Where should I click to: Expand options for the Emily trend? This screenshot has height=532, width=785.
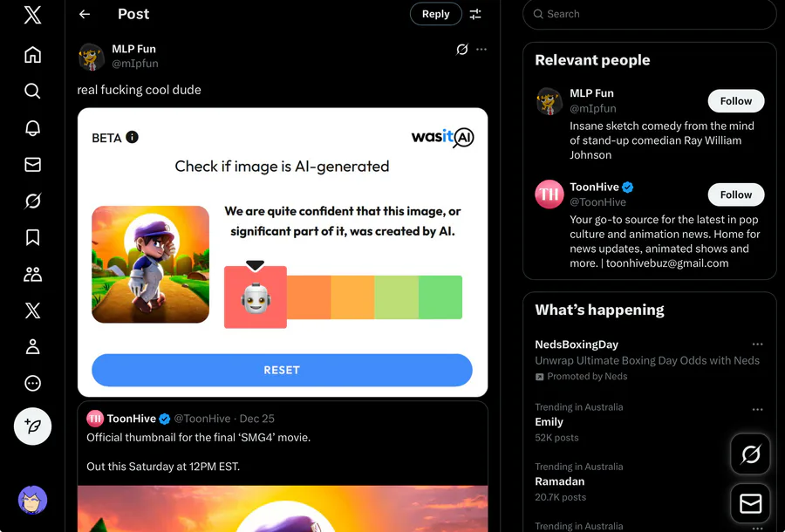(757, 410)
